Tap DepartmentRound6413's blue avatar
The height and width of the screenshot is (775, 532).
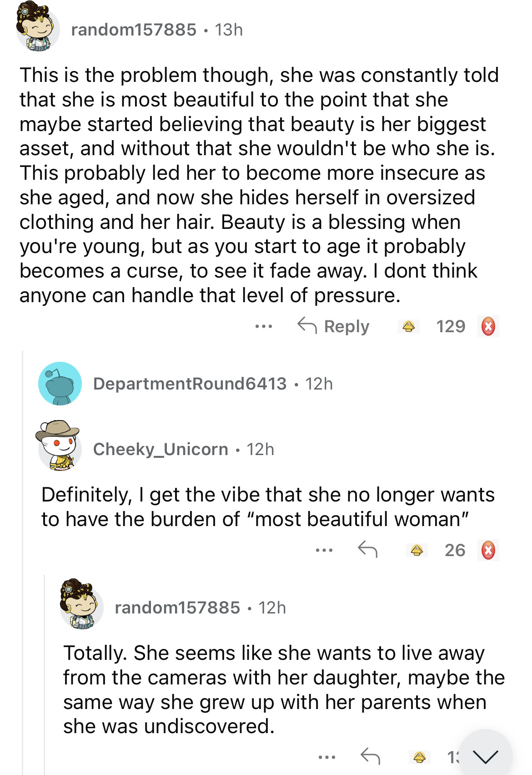coord(60,384)
